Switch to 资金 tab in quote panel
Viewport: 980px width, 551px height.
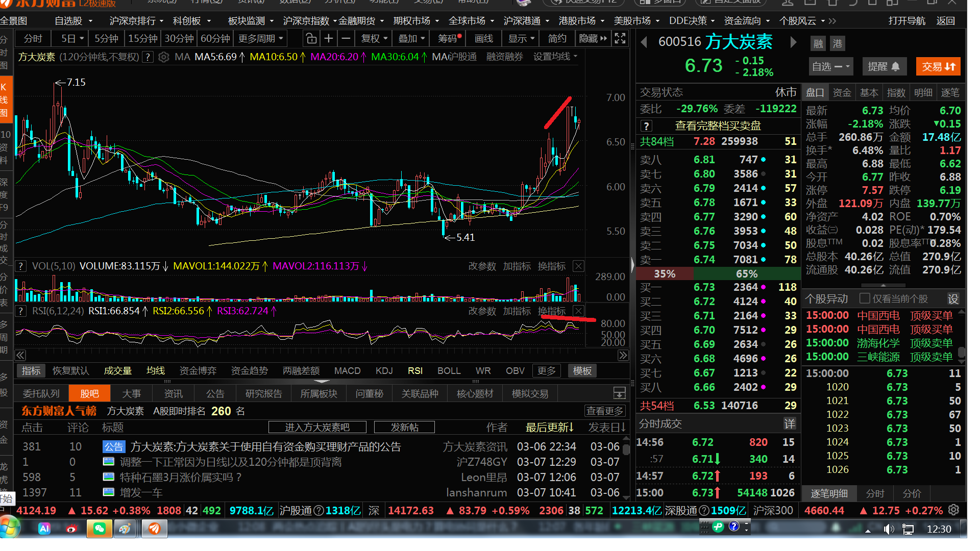842,92
